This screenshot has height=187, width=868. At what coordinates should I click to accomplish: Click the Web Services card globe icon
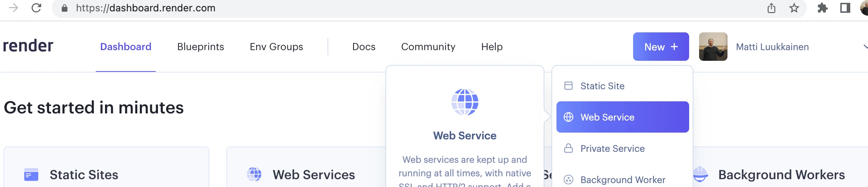(x=254, y=174)
